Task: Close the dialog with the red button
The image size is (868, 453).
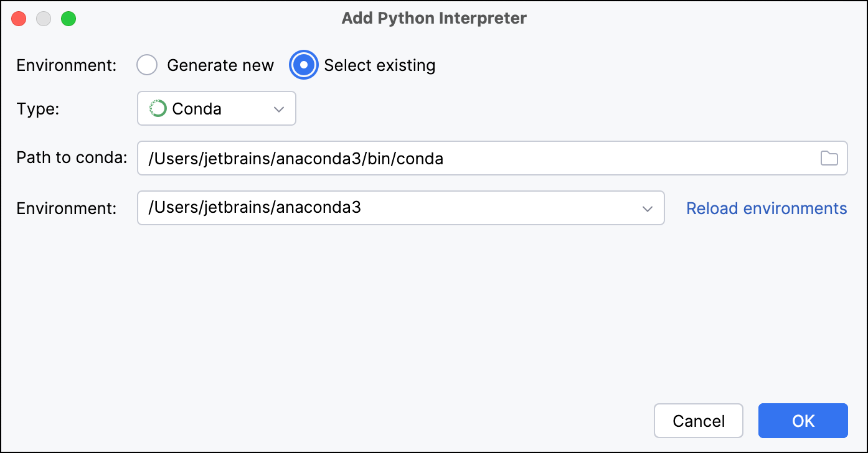Action: (x=19, y=19)
